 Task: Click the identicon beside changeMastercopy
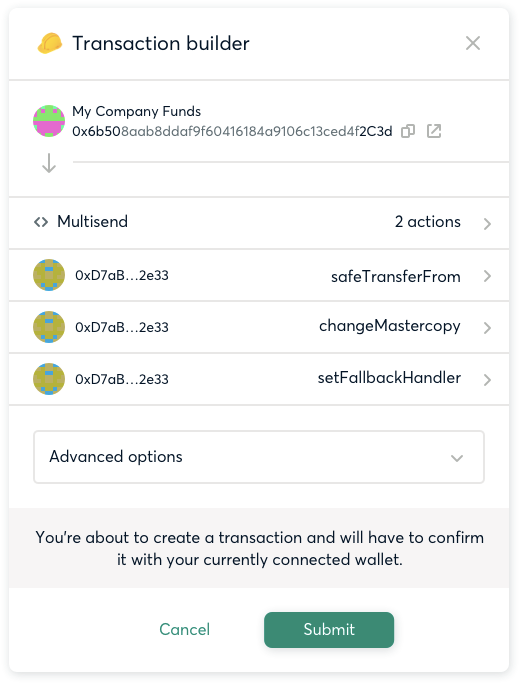(49, 327)
